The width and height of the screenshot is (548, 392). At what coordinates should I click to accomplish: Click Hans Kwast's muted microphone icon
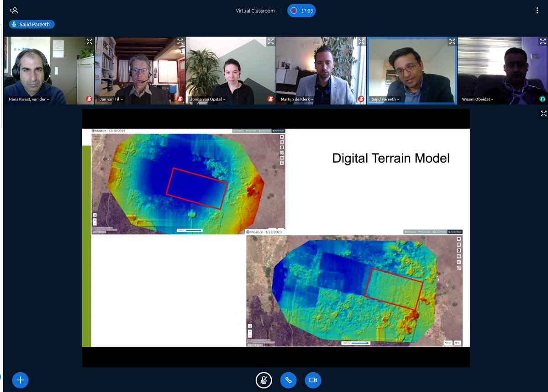pos(90,99)
